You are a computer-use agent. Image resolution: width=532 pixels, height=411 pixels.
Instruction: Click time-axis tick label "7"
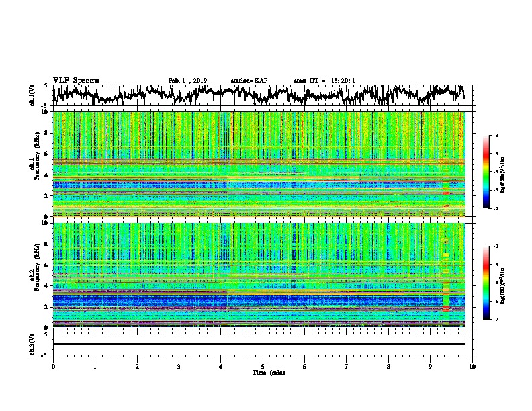click(x=347, y=367)
